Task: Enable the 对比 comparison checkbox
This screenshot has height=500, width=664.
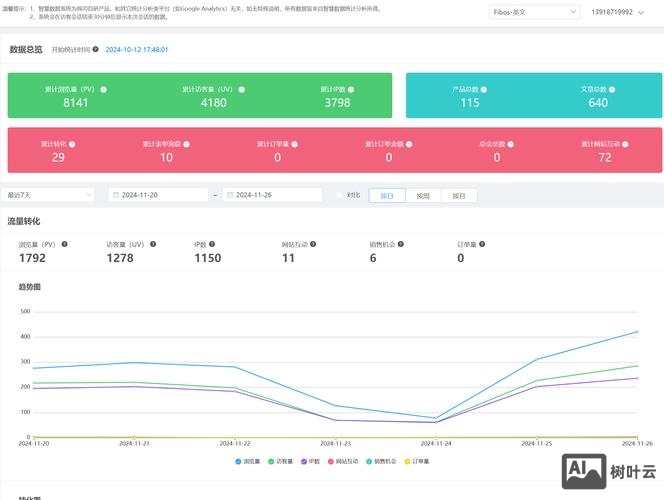Action: click(x=340, y=195)
